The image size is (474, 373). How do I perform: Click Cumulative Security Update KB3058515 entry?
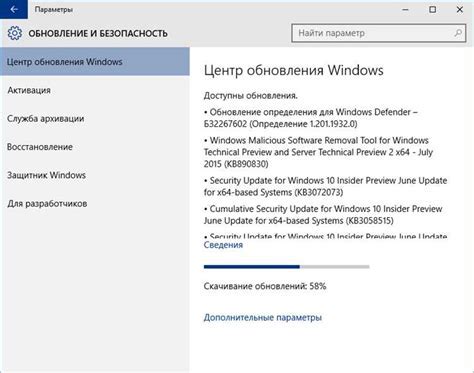point(323,215)
